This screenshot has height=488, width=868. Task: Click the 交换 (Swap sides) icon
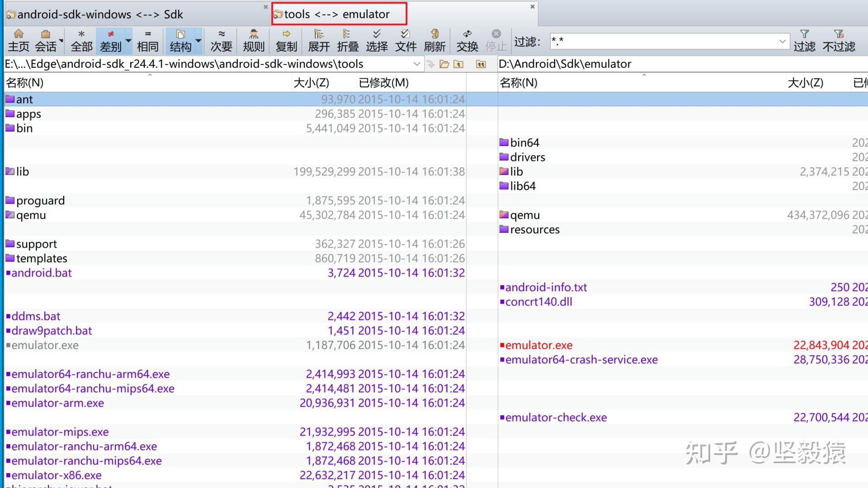pyautogui.click(x=467, y=40)
